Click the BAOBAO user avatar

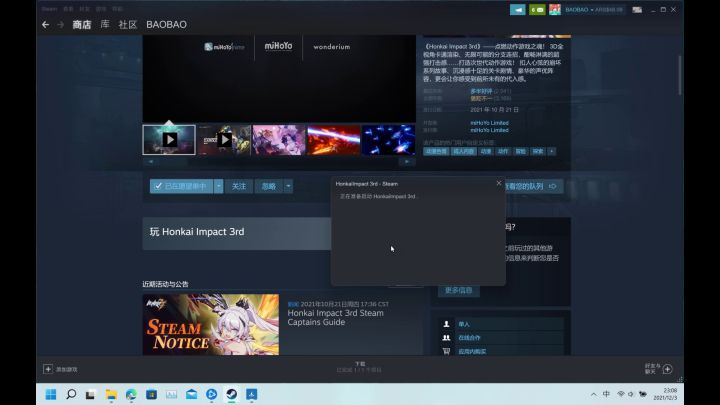pyautogui.click(x=555, y=10)
